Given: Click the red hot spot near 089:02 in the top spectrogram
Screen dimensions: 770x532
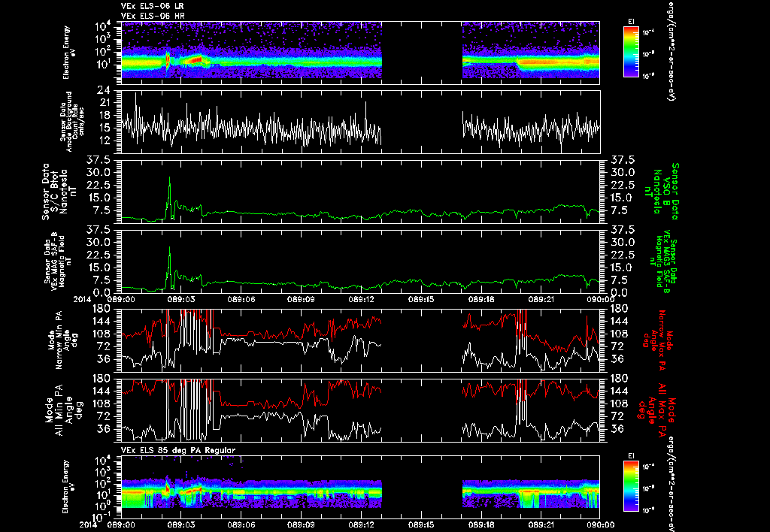Looking at the screenshot, I should click(168, 60).
